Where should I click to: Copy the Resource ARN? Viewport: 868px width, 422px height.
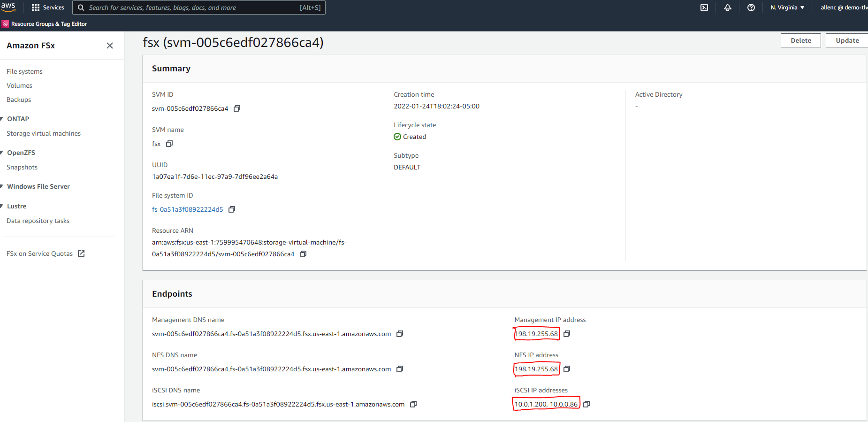[303, 254]
